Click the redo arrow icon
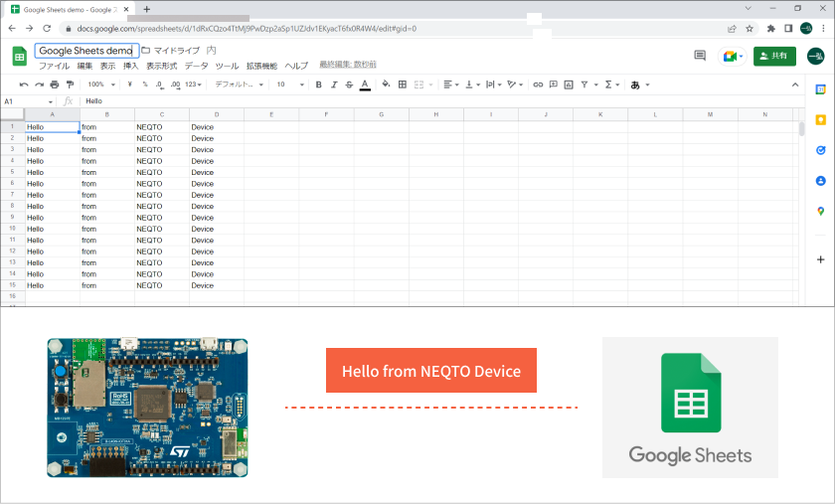Image resolution: width=835 pixels, height=504 pixels. (x=39, y=84)
